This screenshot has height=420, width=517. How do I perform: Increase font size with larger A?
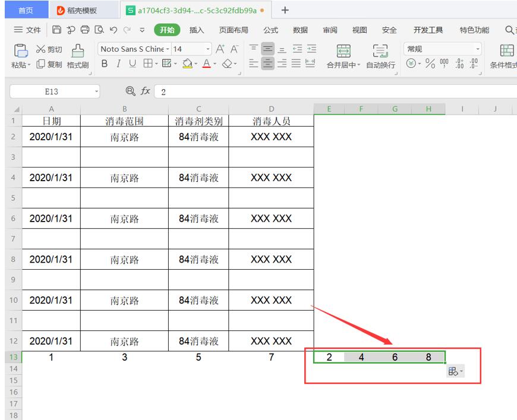coord(220,49)
